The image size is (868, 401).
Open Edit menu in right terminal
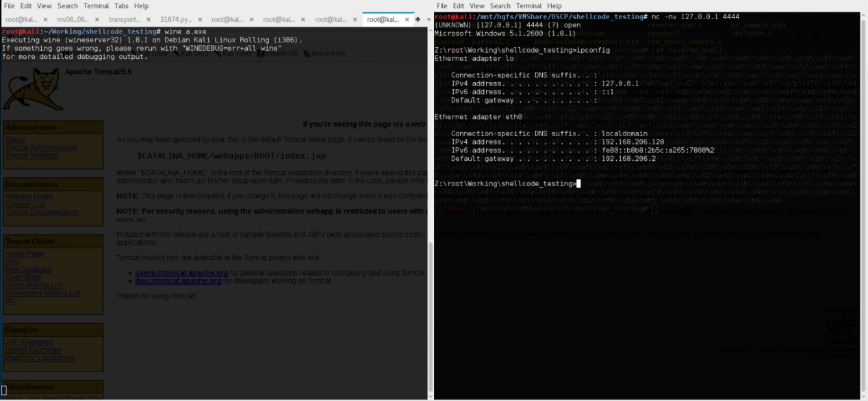click(459, 5)
